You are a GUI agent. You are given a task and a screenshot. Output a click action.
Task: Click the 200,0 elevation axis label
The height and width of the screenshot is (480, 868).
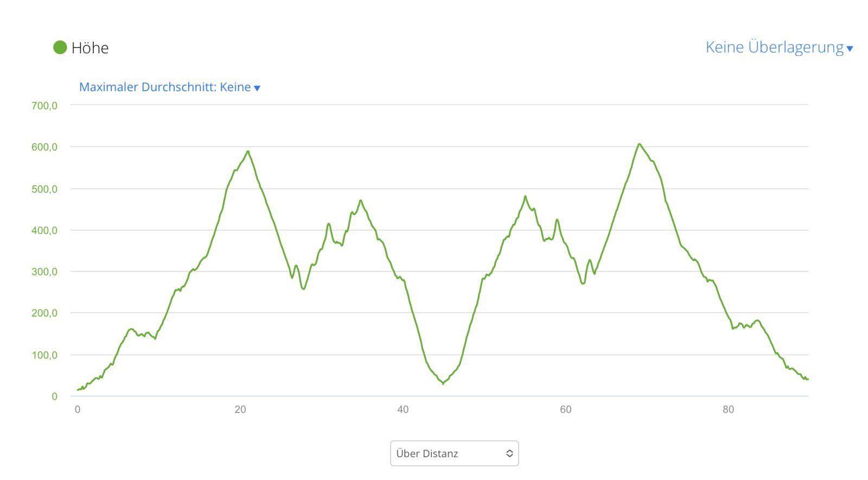pyautogui.click(x=44, y=313)
